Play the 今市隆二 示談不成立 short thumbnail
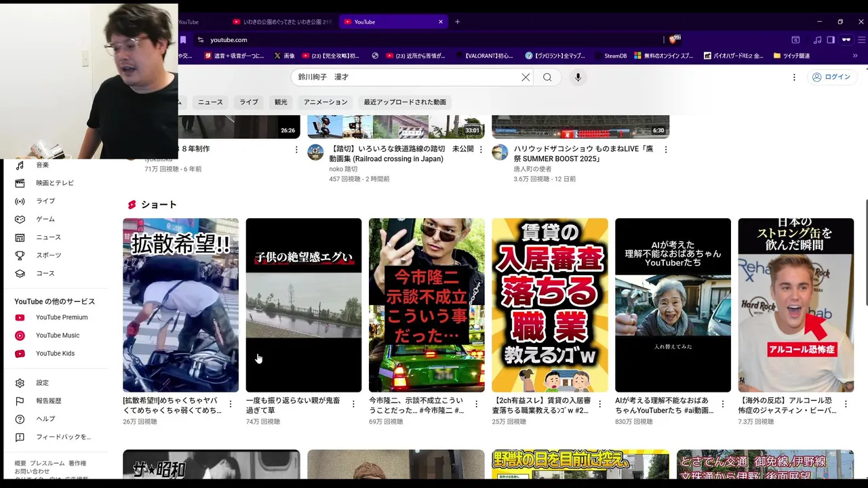This screenshot has width=868, height=488. pyautogui.click(x=427, y=305)
